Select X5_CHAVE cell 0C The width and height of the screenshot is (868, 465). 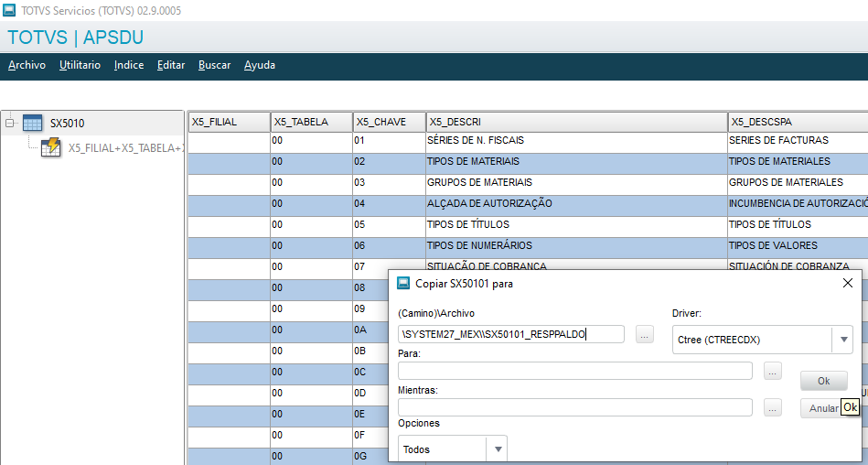(371, 374)
